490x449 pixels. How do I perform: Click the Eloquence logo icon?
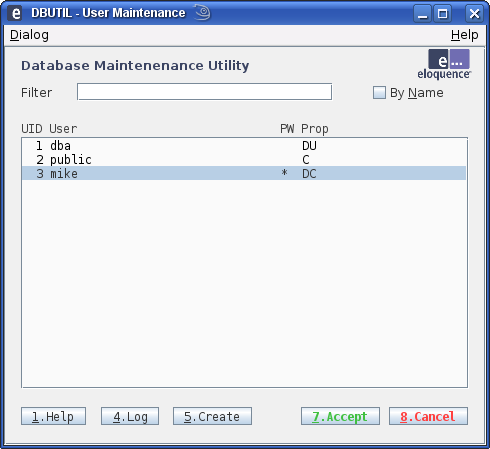444,64
